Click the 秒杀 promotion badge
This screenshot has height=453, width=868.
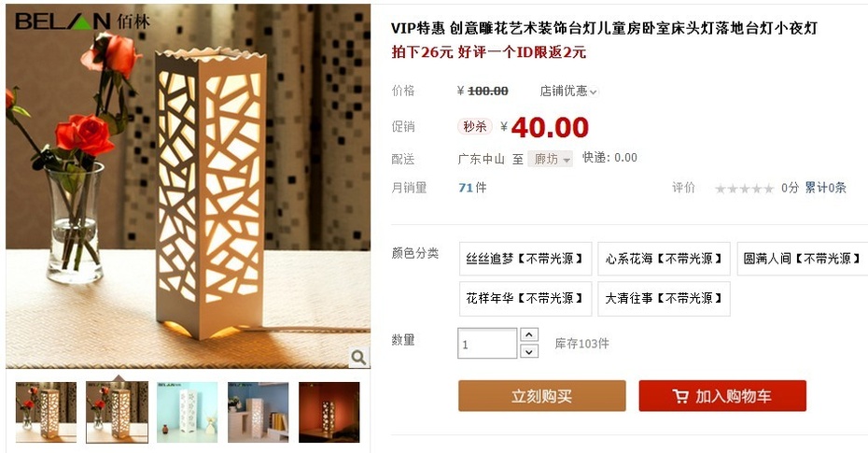click(x=474, y=127)
